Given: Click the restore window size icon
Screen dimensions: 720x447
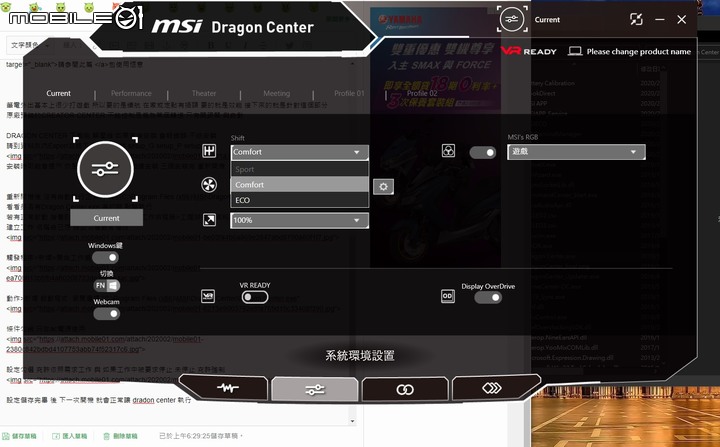Looking at the screenshot, I should coord(636,19).
